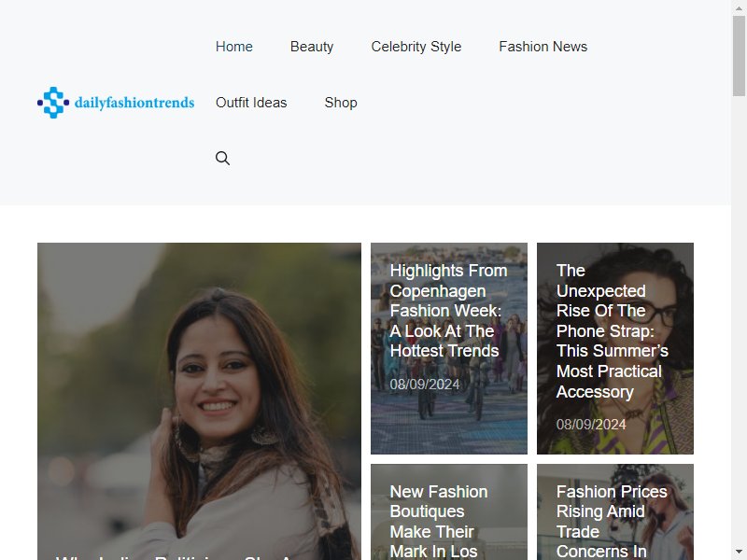Read Highlights From Copenhagen Fashion Week article

[448, 311]
